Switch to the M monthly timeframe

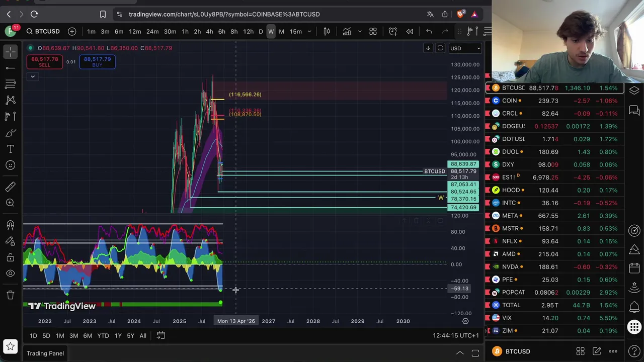tap(281, 32)
